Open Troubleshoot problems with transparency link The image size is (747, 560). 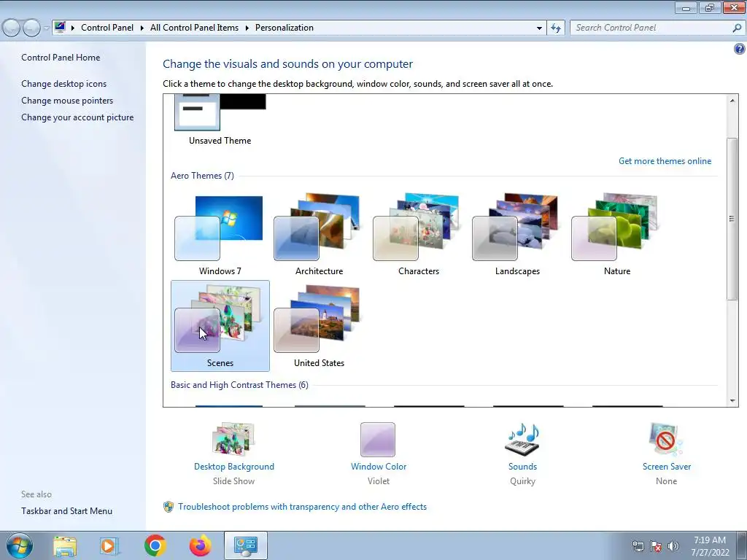302,507
